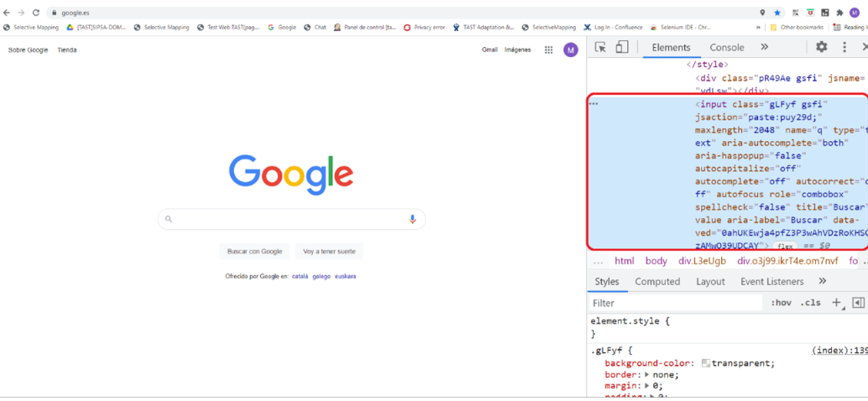This screenshot has height=401, width=868.
Task: Click into the Styles Filter field
Action: [x=672, y=303]
